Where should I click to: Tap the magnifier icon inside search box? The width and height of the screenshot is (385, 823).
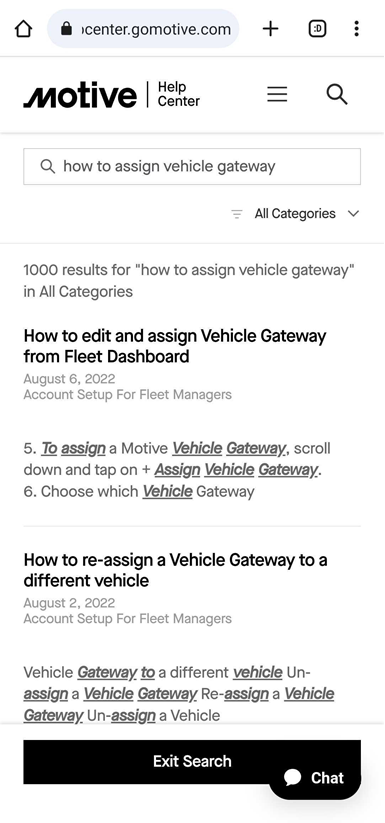coord(48,167)
